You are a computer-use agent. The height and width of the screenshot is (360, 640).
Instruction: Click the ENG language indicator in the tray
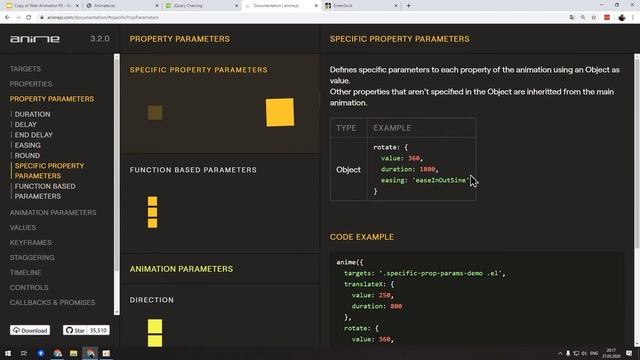click(594, 353)
